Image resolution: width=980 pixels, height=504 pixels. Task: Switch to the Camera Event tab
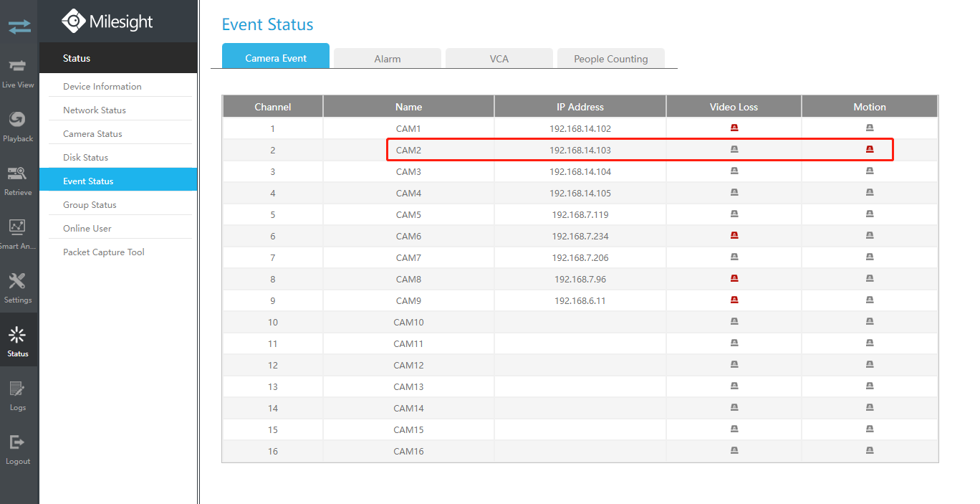click(276, 56)
